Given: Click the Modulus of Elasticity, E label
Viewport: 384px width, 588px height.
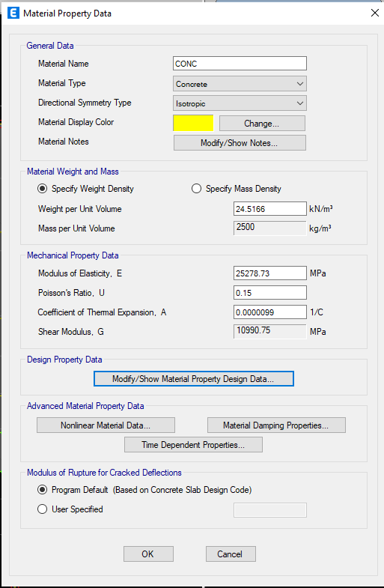Looking at the screenshot, I should (x=80, y=273).
